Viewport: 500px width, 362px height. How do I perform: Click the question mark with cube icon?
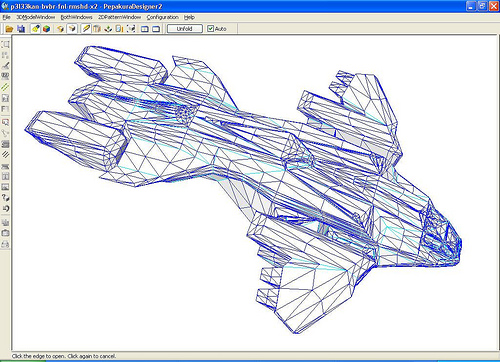(x=5, y=198)
